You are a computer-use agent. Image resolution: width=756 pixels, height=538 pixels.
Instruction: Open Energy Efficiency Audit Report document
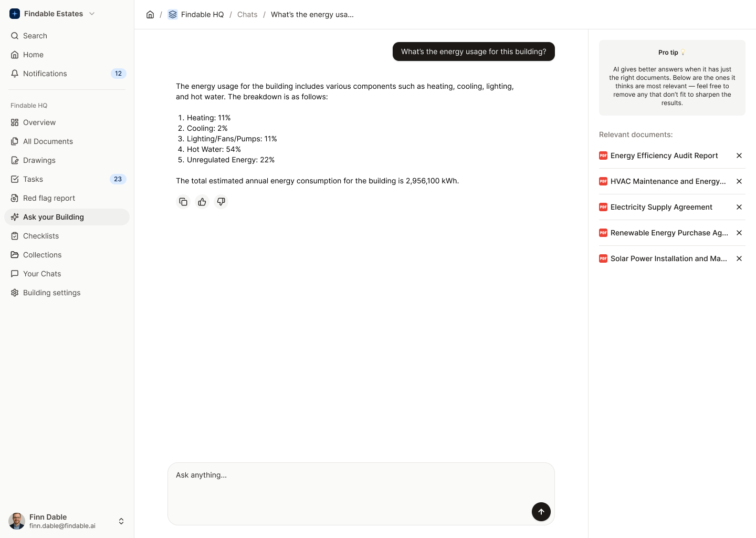coord(664,156)
